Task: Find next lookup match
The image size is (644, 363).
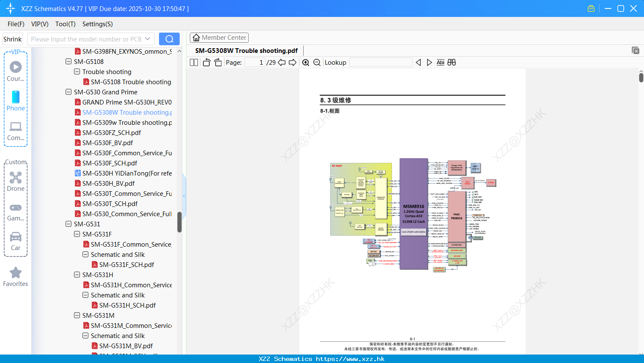Action: [429, 62]
